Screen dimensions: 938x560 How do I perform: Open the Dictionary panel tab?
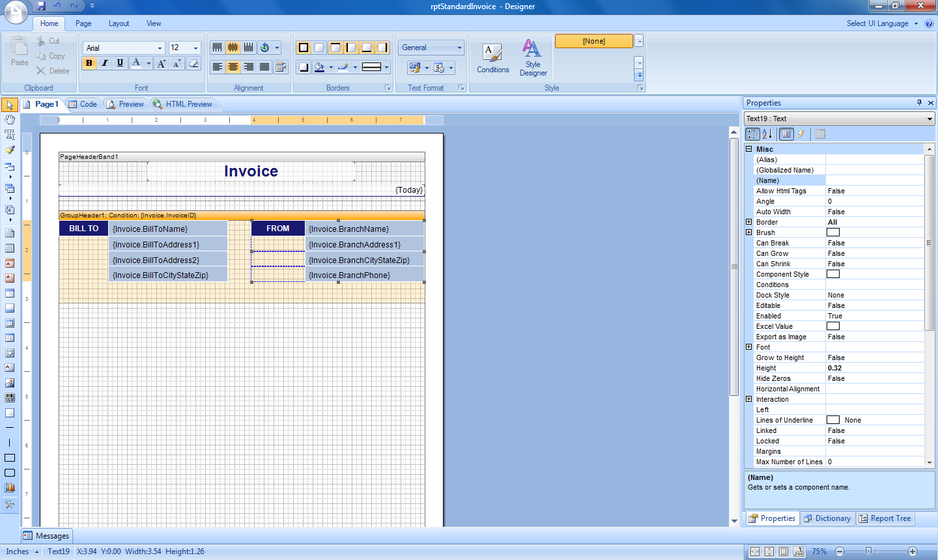tap(827, 518)
